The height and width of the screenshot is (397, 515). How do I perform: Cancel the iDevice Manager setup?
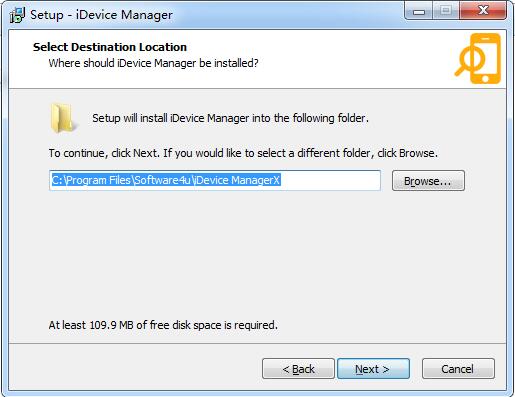[458, 369]
